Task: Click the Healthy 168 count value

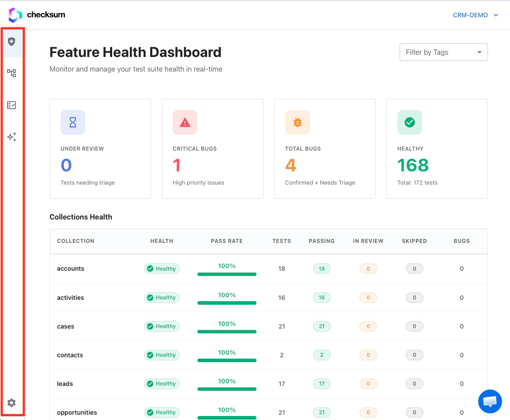Action: tap(413, 165)
